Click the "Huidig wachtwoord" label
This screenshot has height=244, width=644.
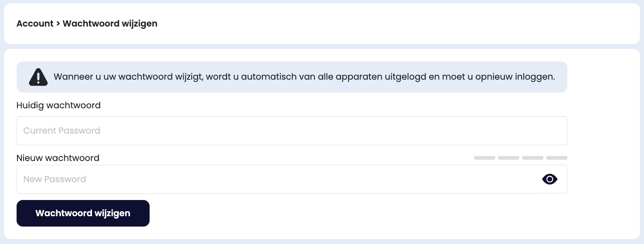click(58, 105)
